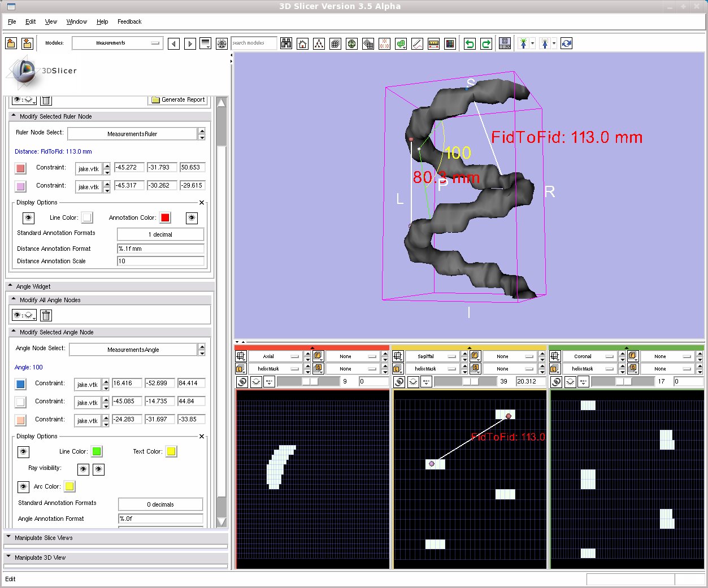
Task: Toggle ruler annotation visibility eye
Action: point(192,218)
